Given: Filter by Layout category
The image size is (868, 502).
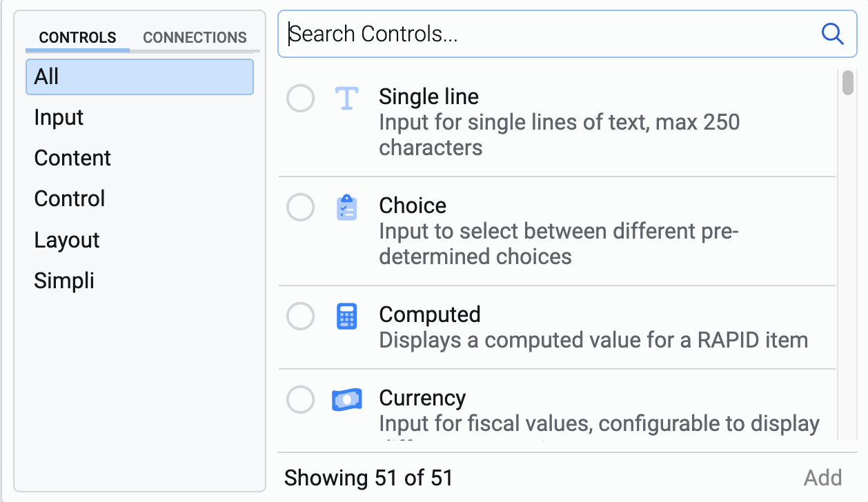Looking at the screenshot, I should pos(67,240).
